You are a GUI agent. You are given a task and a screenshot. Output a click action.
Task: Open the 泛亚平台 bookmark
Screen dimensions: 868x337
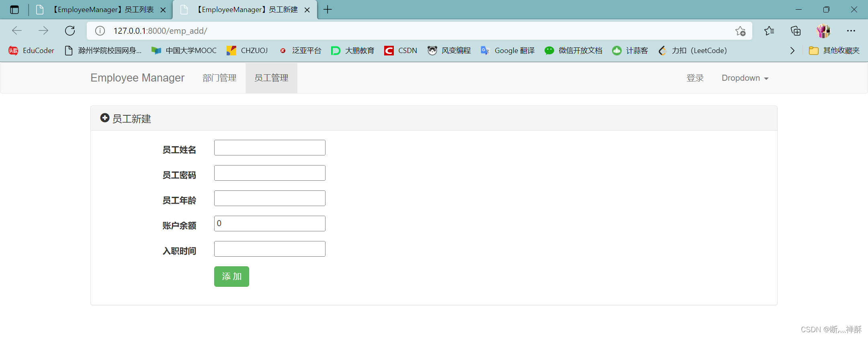(x=300, y=51)
